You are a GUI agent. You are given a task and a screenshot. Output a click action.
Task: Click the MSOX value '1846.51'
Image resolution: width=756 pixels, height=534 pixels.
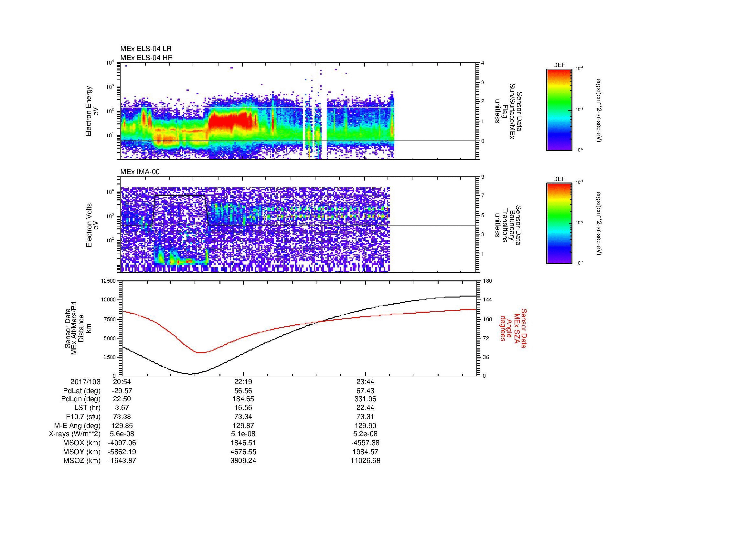tap(243, 443)
